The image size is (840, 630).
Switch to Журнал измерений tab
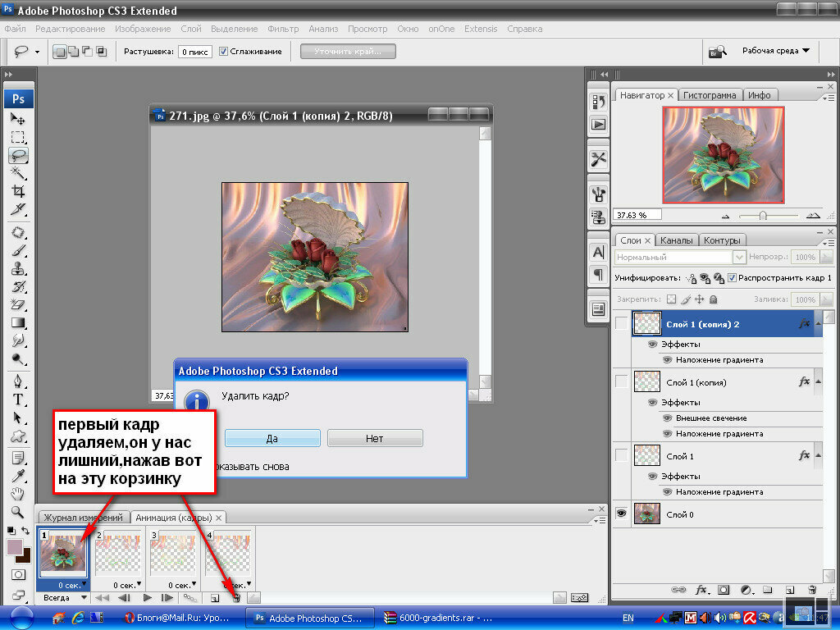pyautogui.click(x=83, y=518)
